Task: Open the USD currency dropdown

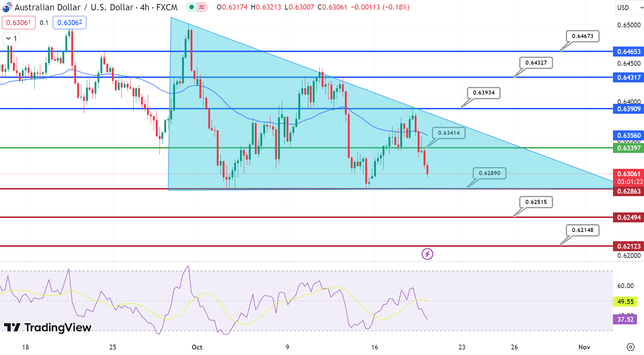Action: [630, 7]
